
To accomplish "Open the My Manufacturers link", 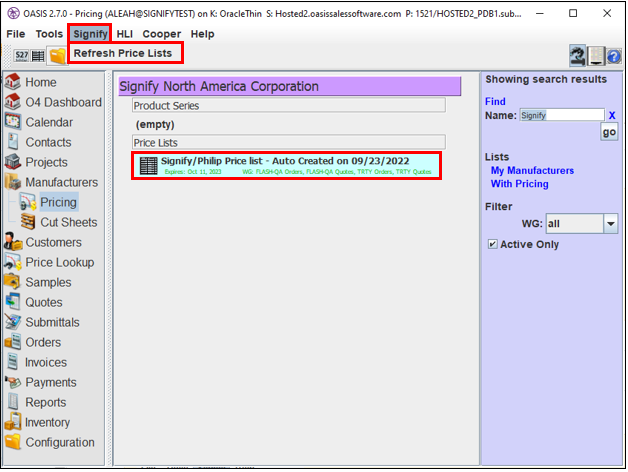I will coord(532,171).
